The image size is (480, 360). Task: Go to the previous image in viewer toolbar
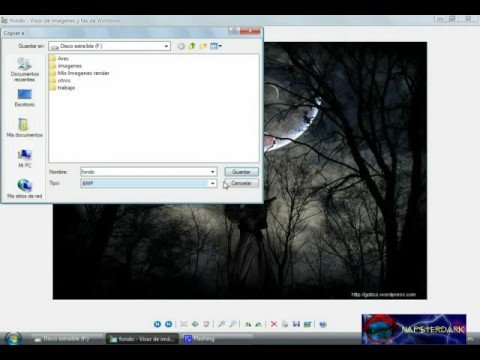pyautogui.click(x=157, y=324)
